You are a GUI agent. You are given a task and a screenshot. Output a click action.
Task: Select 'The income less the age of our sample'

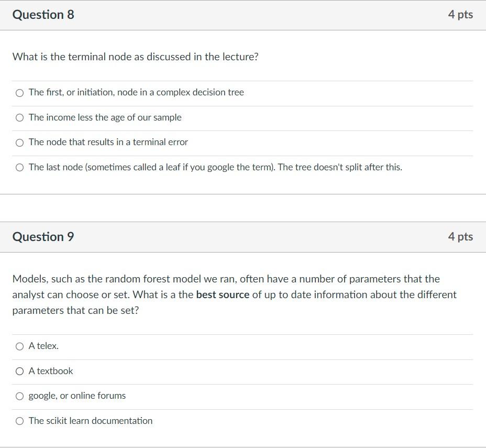point(19,117)
